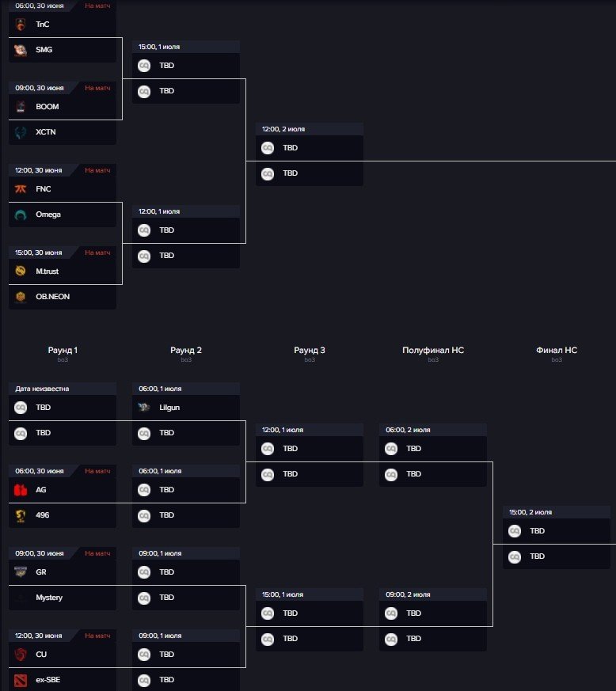The width and height of the screenshot is (616, 691).
Task: Click the TnC team logo icon
Action: click(x=21, y=25)
